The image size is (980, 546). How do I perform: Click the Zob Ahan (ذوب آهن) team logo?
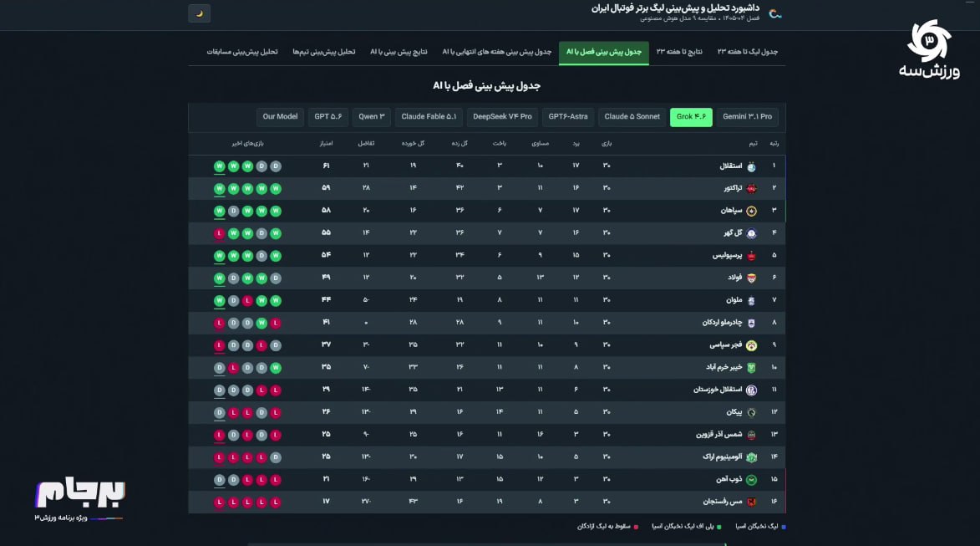coord(751,480)
